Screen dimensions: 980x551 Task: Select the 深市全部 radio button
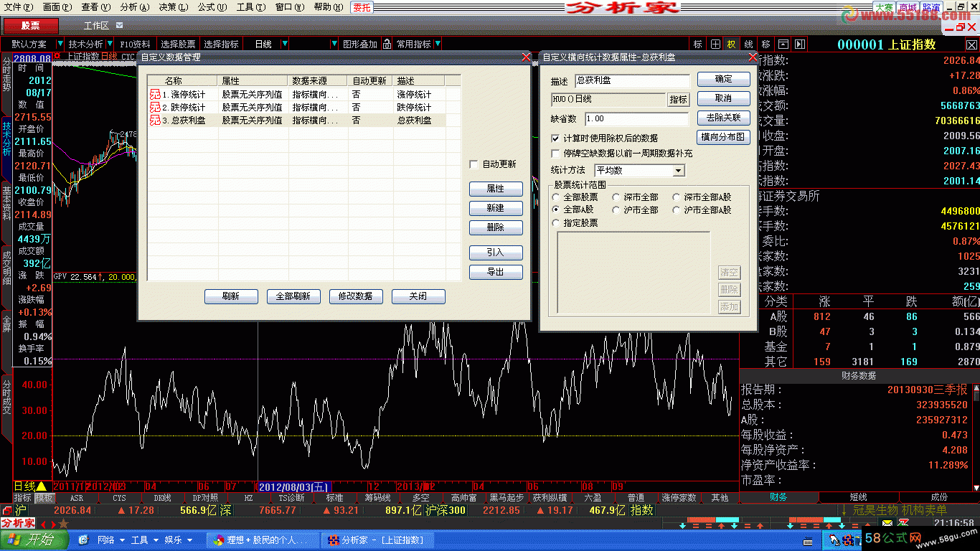click(x=616, y=197)
